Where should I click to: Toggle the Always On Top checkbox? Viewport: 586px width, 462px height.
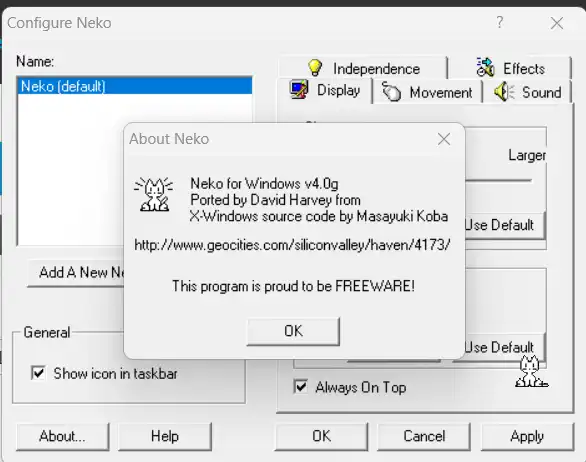pyautogui.click(x=300, y=387)
